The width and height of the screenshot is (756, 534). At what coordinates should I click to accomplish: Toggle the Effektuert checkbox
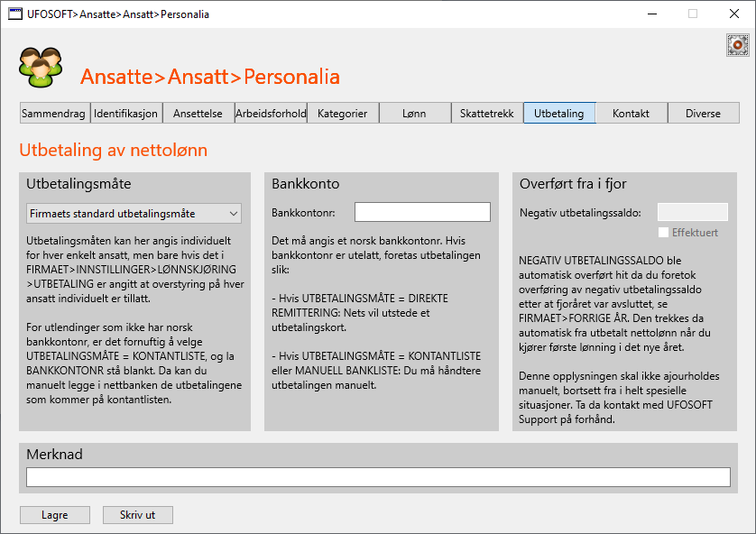tap(663, 233)
